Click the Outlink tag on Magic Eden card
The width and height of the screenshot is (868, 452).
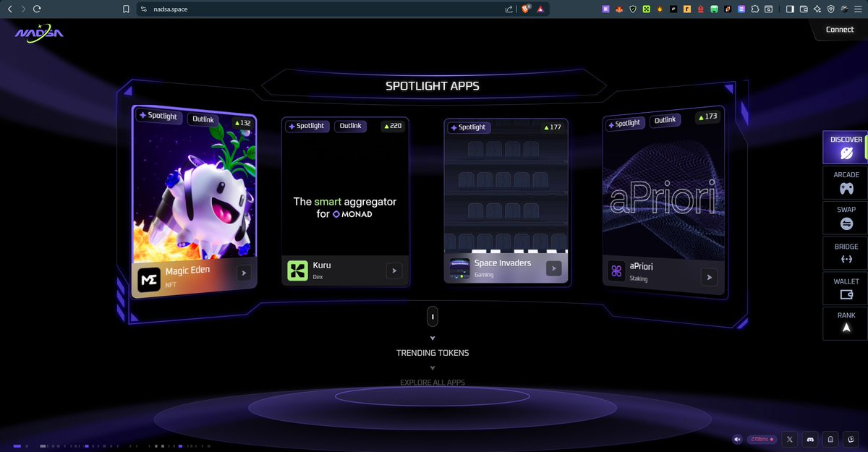point(203,119)
